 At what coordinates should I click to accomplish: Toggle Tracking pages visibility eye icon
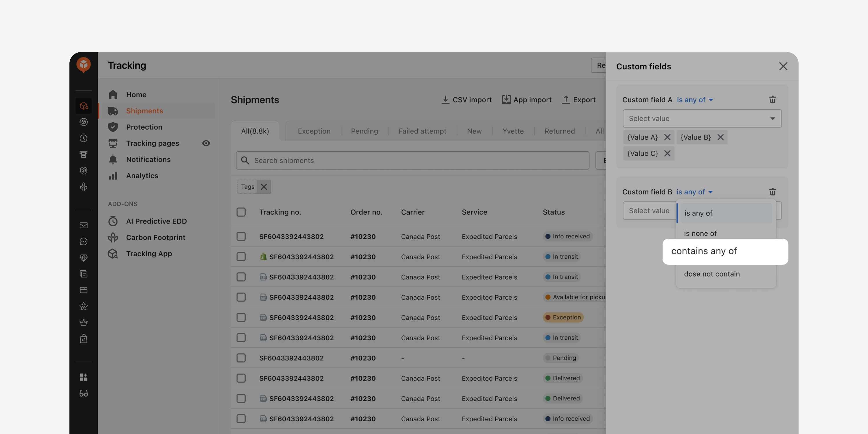tap(206, 143)
